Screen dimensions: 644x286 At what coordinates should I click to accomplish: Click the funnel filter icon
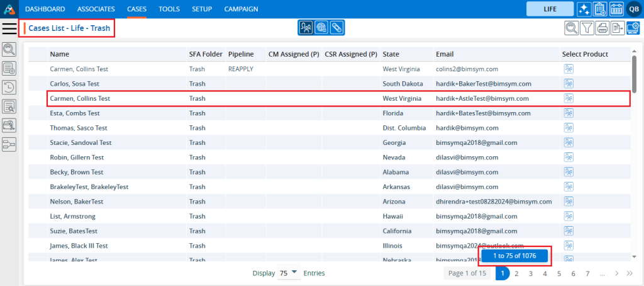586,28
